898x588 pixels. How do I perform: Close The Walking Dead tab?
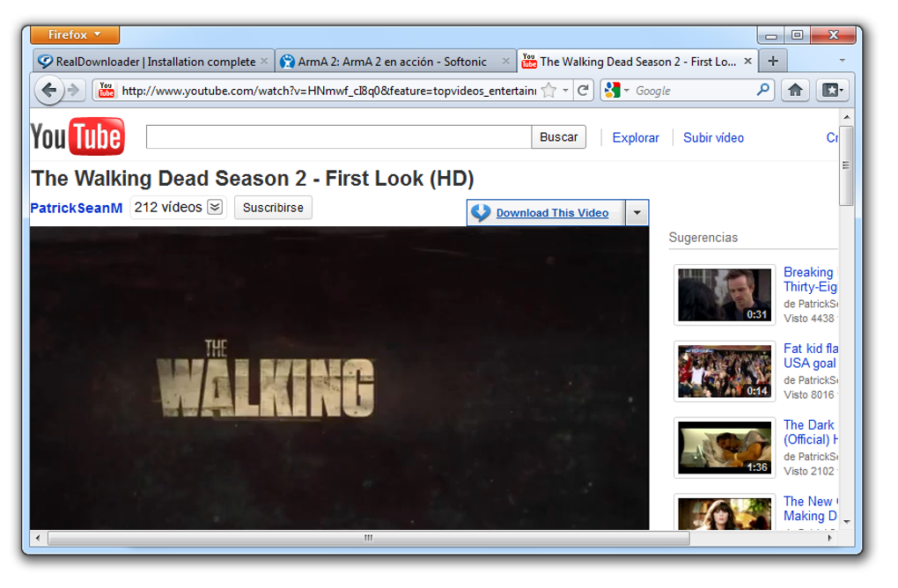748,61
